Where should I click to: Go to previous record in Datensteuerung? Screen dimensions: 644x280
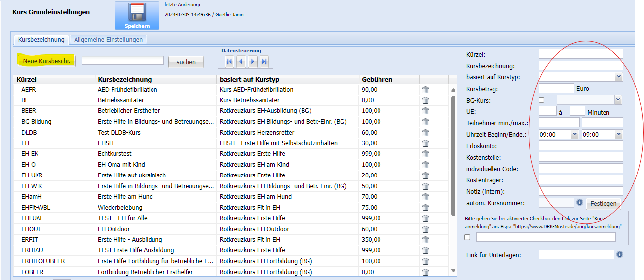click(241, 61)
